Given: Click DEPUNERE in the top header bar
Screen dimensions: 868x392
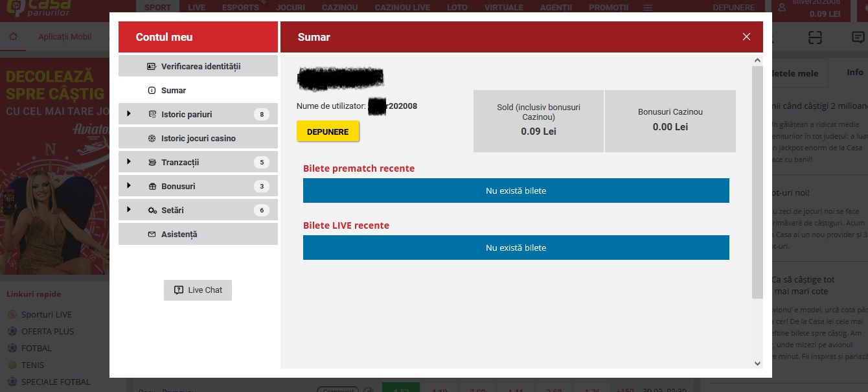Looking at the screenshot, I should point(733,8).
